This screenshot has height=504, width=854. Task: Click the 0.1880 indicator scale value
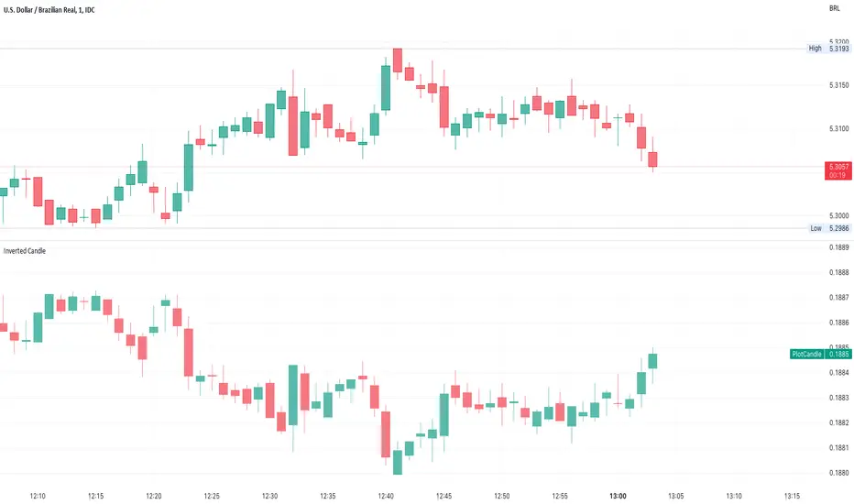(x=838, y=473)
